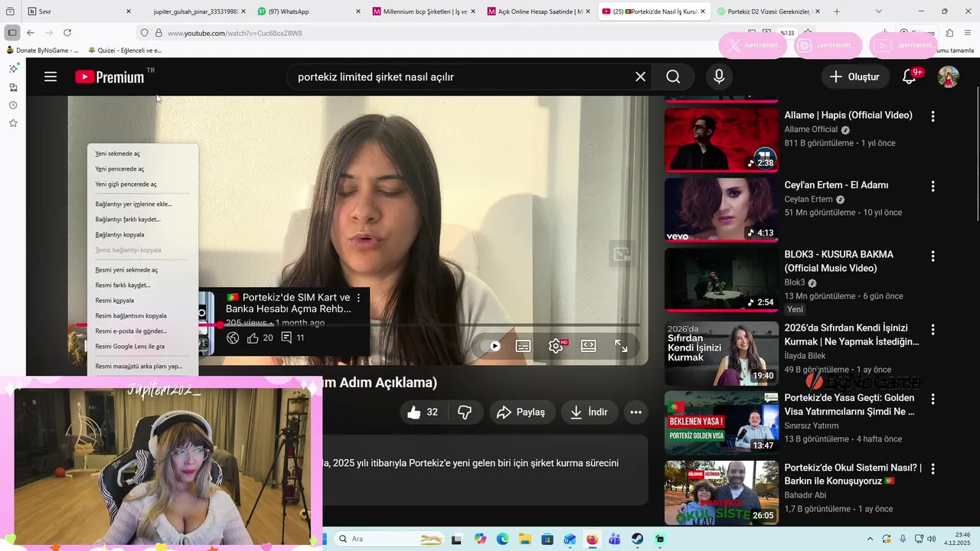980x551 pixels.
Task: Open Firefox from the taskbar
Action: (592, 540)
